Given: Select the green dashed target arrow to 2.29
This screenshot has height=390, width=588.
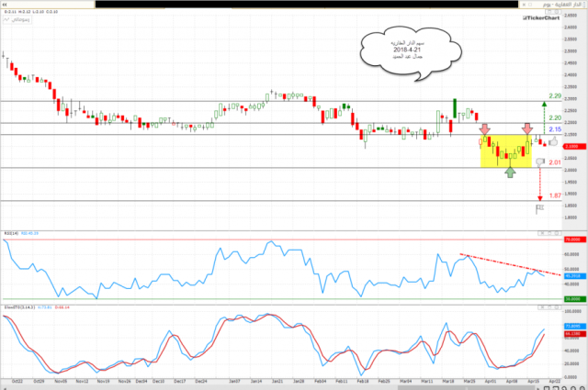Looking at the screenshot, I should (544, 117).
